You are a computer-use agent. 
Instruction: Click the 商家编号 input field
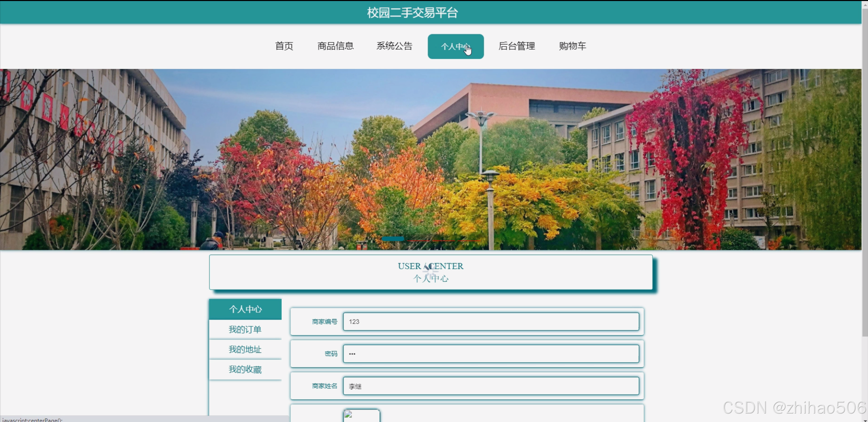pos(491,322)
